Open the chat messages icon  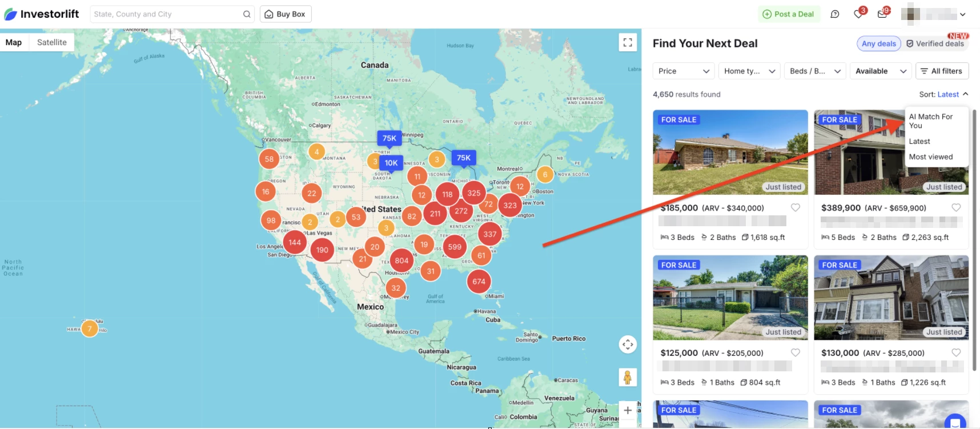click(x=835, y=14)
